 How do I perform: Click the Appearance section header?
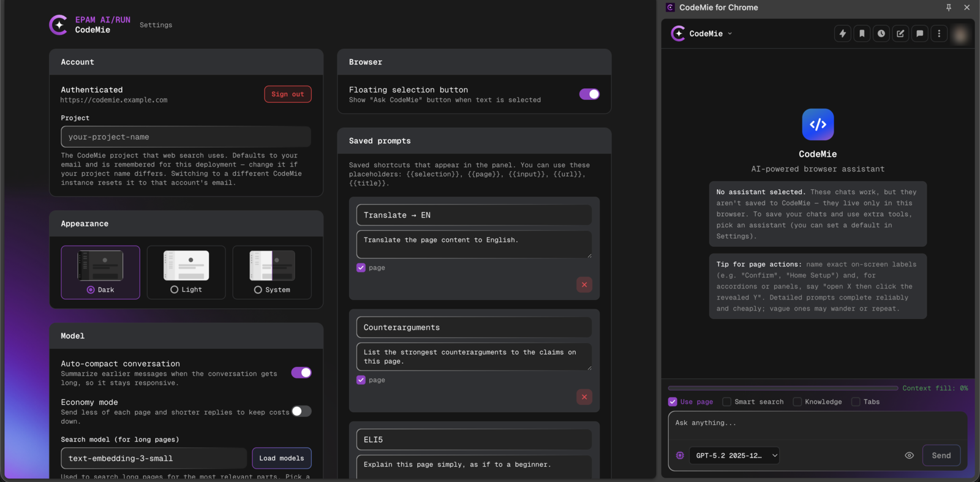[x=186, y=224]
